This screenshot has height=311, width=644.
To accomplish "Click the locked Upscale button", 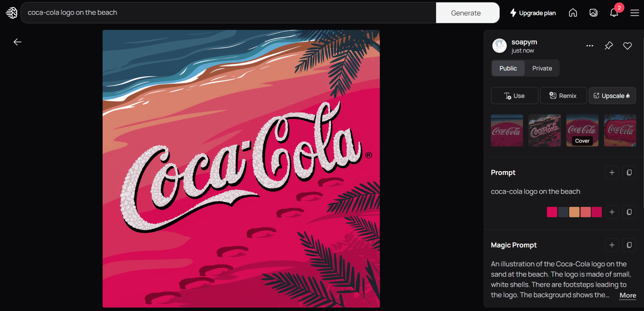I will point(612,96).
